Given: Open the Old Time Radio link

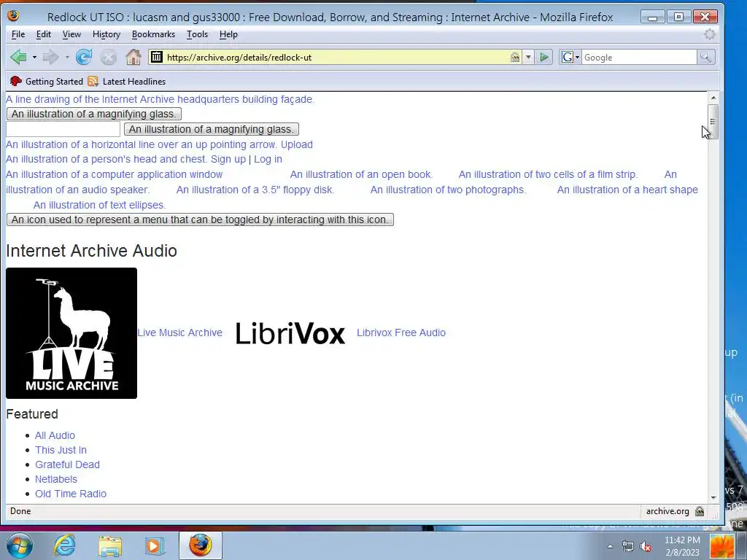Looking at the screenshot, I should pyautogui.click(x=71, y=494).
